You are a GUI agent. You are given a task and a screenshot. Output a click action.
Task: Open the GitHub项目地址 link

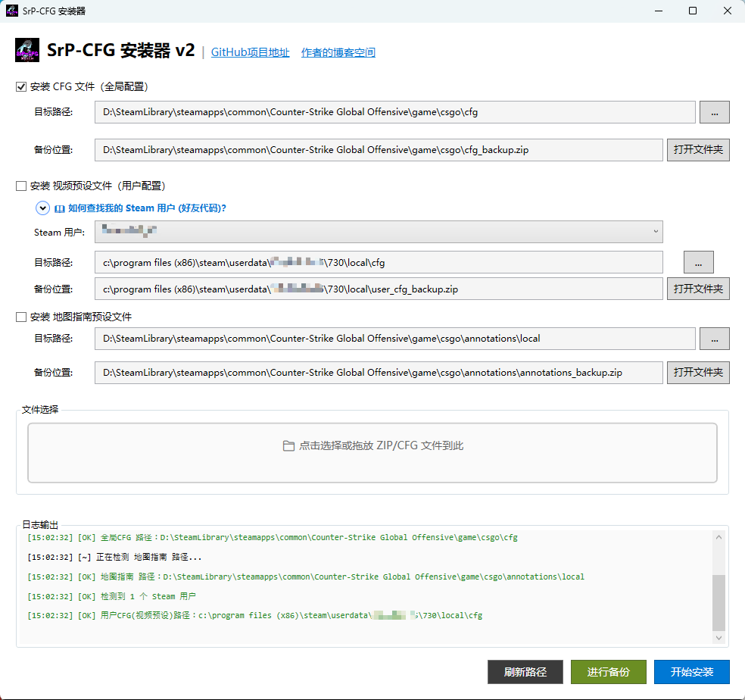[250, 52]
